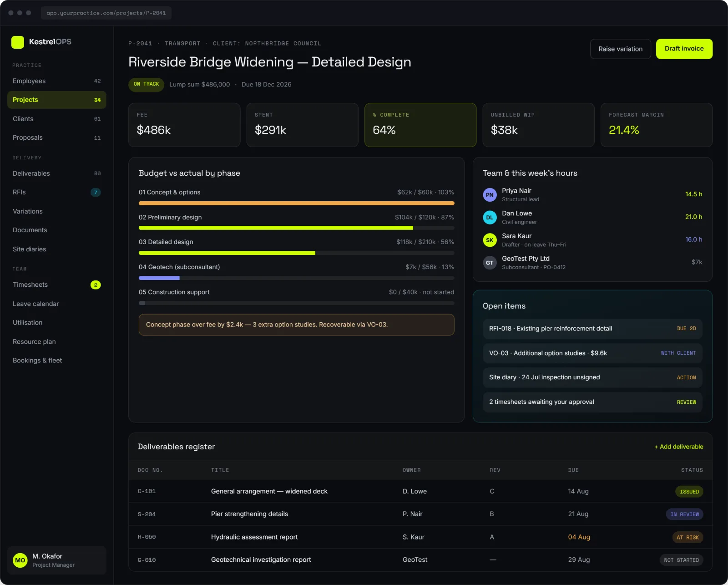Open Priya Nair's PN avatar
This screenshot has width=728, height=585.
pos(490,195)
